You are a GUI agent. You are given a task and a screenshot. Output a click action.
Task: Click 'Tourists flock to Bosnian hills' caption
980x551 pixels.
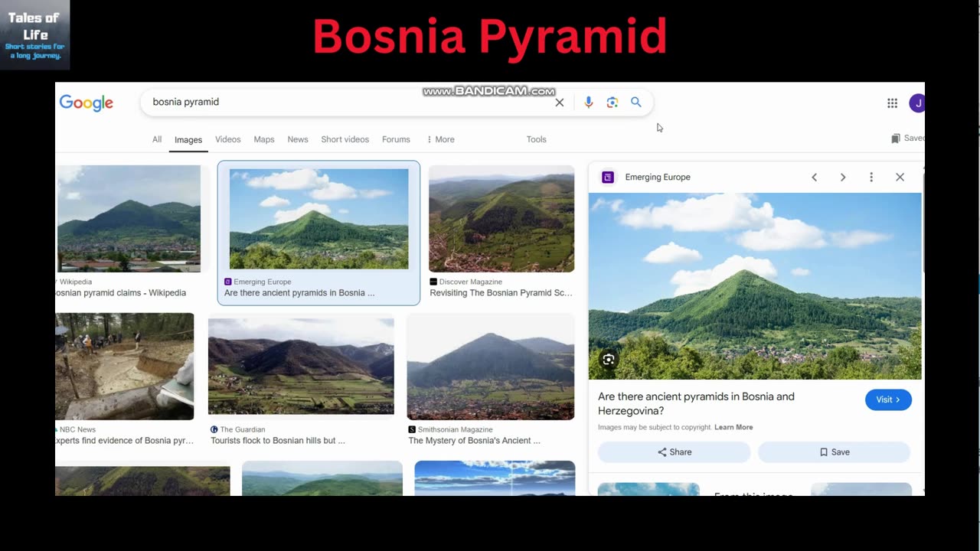(278, 441)
